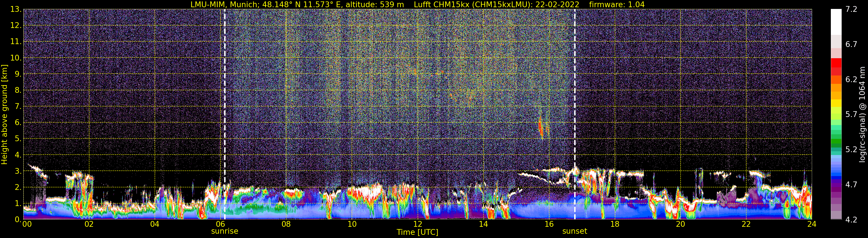Click the time axis tick '08'

click(286, 224)
